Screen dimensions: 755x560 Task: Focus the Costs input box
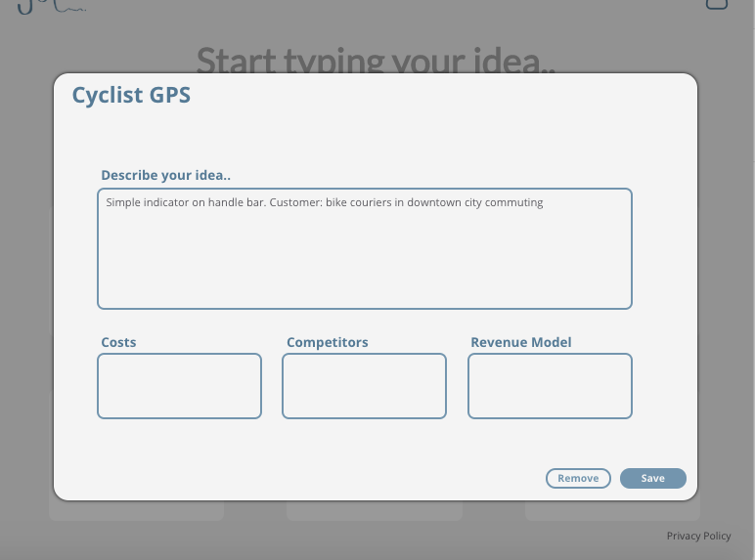click(180, 386)
